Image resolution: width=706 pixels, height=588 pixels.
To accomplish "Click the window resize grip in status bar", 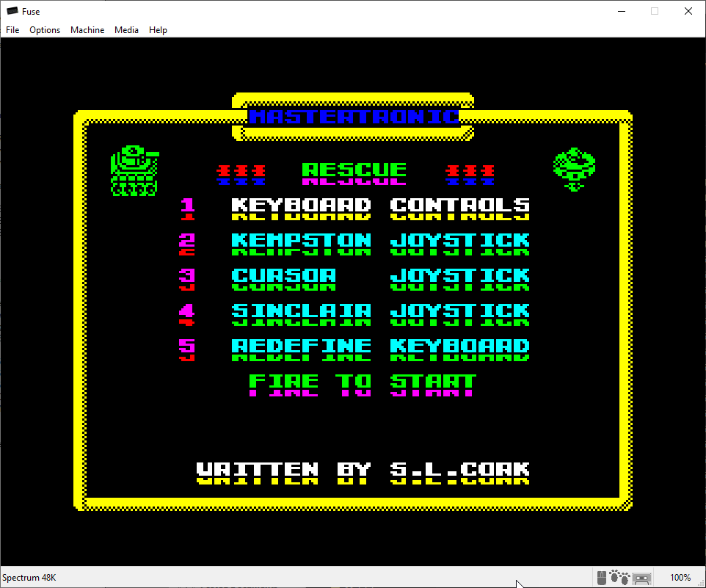I will (x=700, y=582).
